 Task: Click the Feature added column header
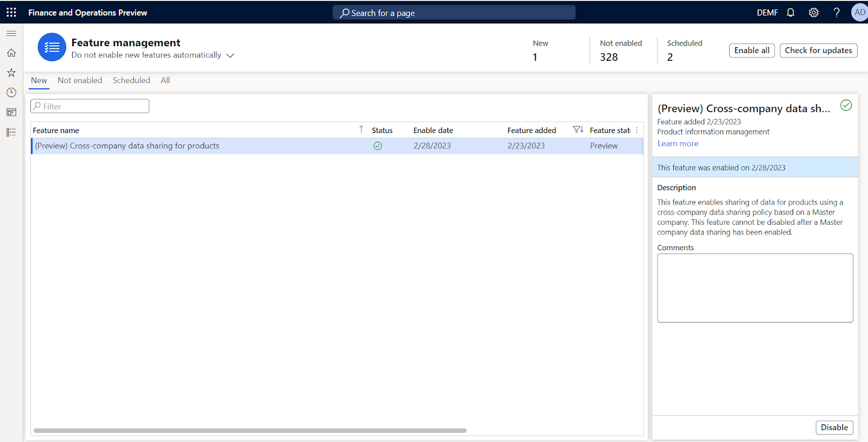(x=532, y=130)
